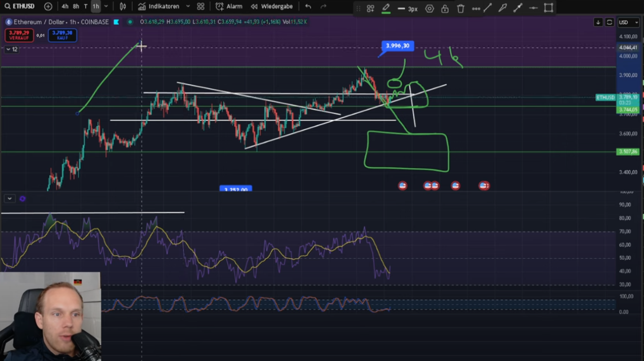The height and width of the screenshot is (361, 644).
Task: Expand favorite indicators dropdown arrow
Action: coord(188,6)
